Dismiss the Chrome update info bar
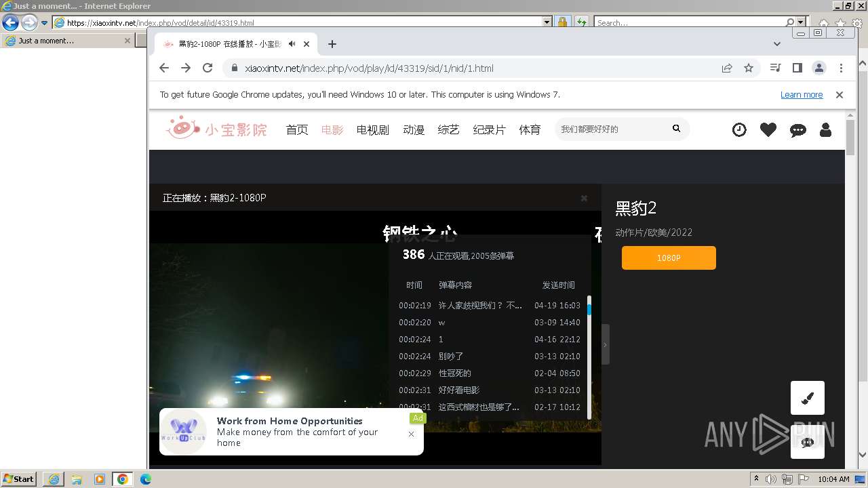The image size is (868, 488). point(840,95)
